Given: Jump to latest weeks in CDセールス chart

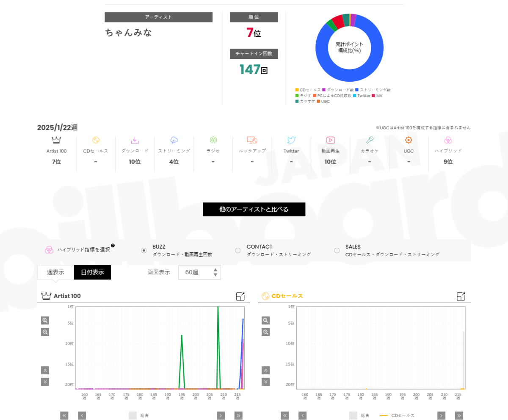Looking at the screenshot, I should pos(459,415).
